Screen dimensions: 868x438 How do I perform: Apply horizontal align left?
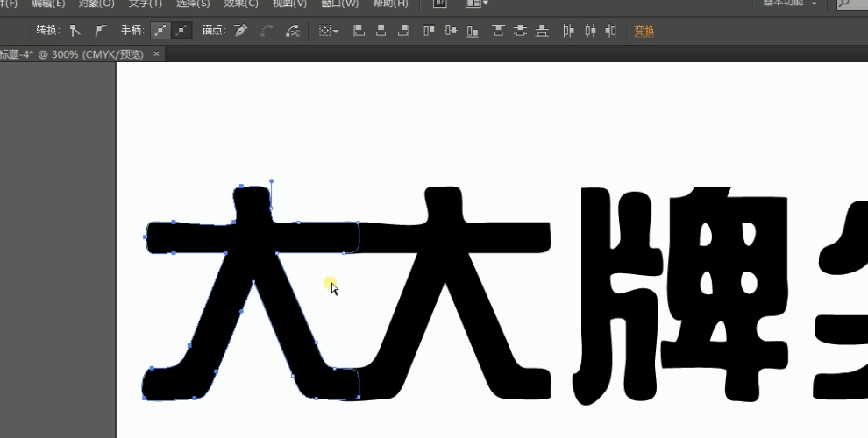359,31
